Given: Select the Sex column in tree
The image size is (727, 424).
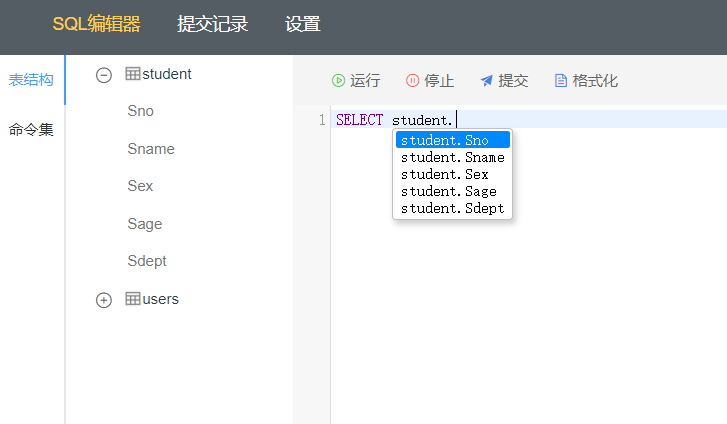Looking at the screenshot, I should 140,186.
